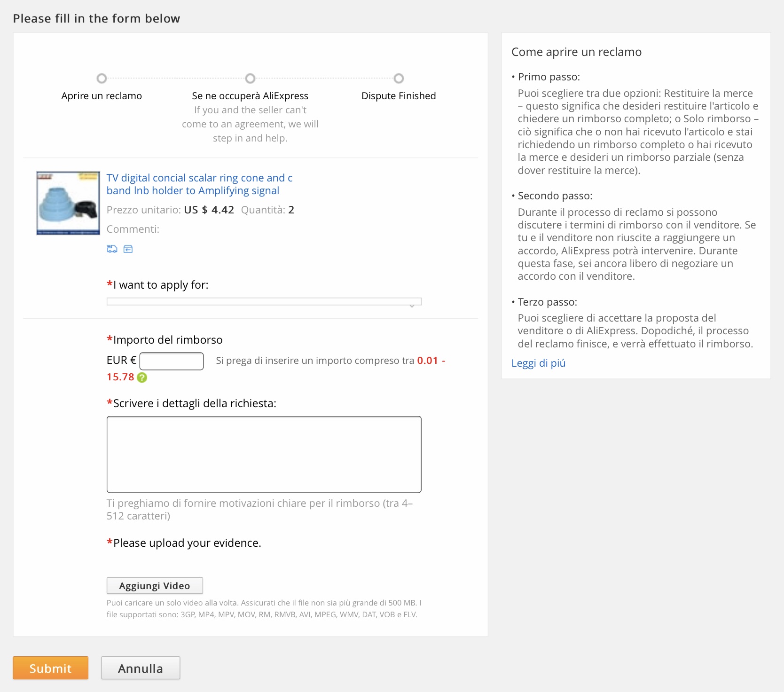Viewport: 784px width, 692px height.
Task: Click the orange Submit button
Action: [x=50, y=668]
